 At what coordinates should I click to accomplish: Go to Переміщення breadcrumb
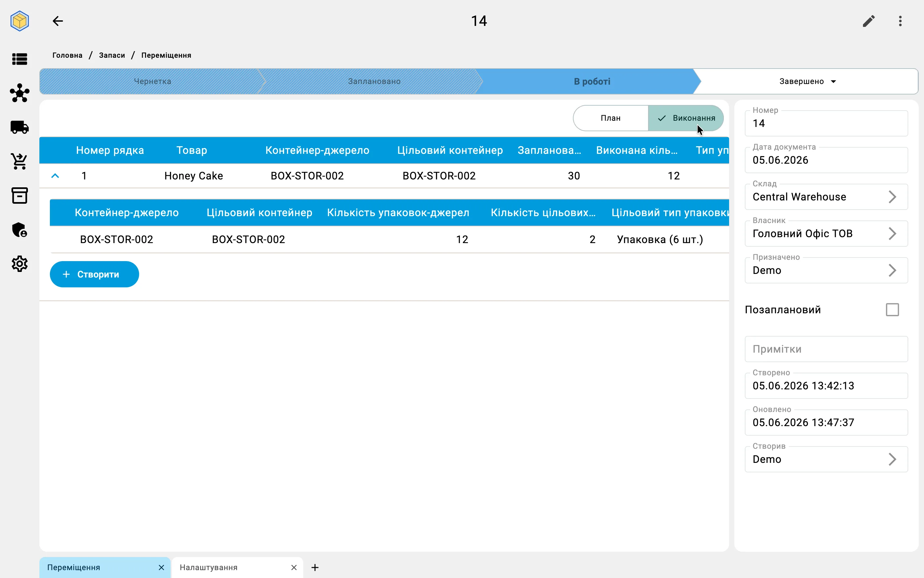click(x=166, y=55)
